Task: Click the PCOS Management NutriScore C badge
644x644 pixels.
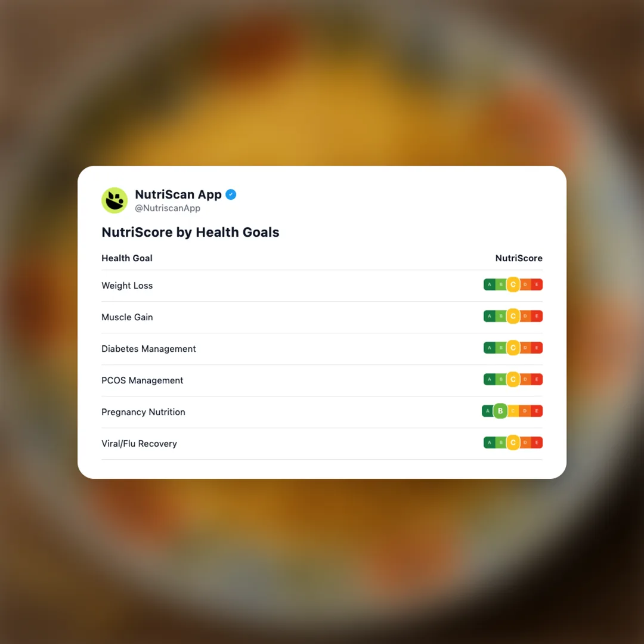Action: pos(513,380)
